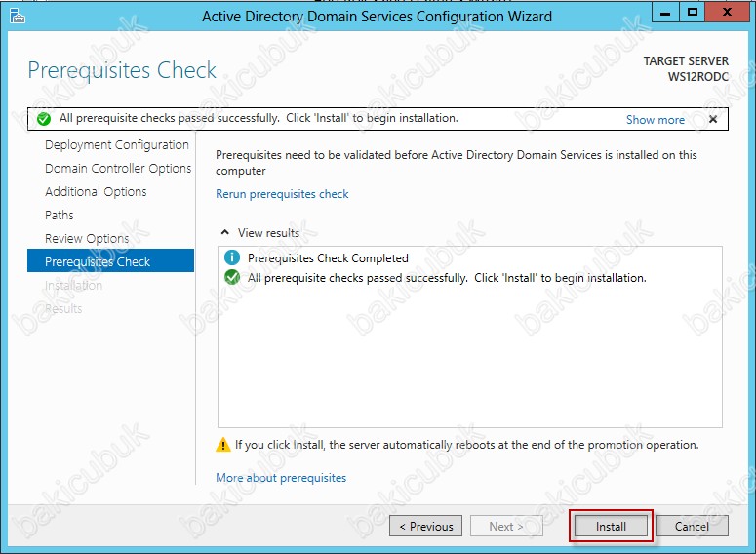Rerun prerequisites check link
The image size is (756, 554).
(282, 194)
